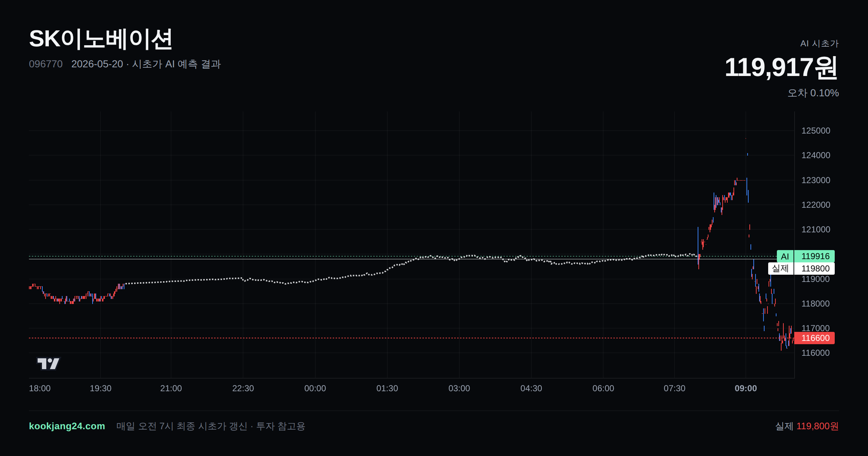
Task: Click the SK이노베이션 stock title
Action: (101, 39)
